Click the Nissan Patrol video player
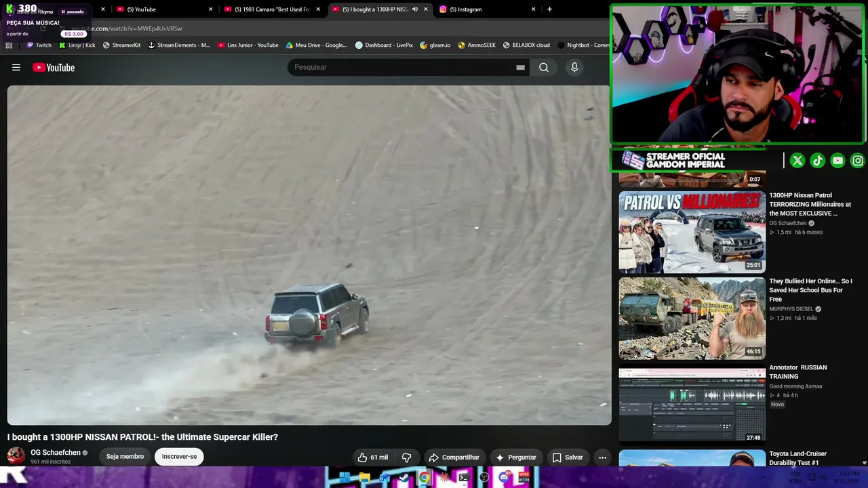Screen dimensions: 868x488 click(309, 256)
